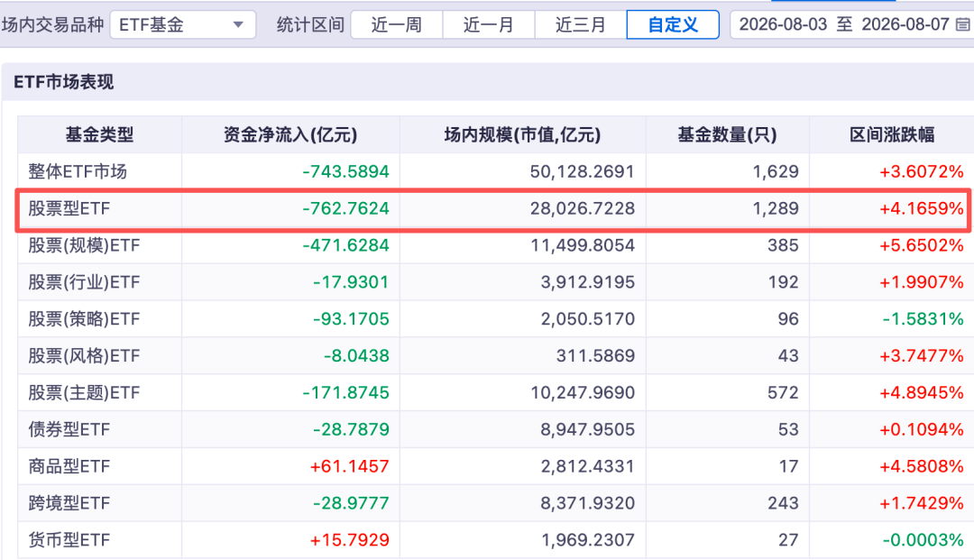Viewport: 974px width, 560px height.
Task: Click the 资金净流入(亿元) column header
Action: pos(290,134)
